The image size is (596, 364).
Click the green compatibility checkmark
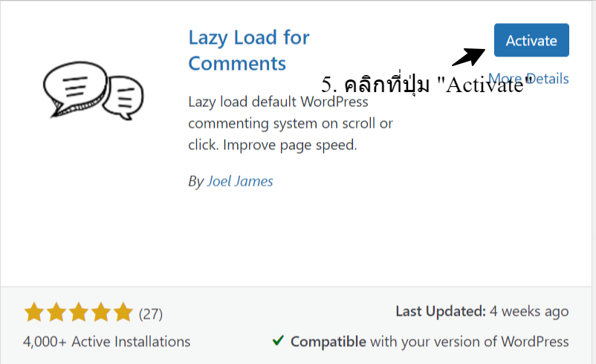[278, 340]
